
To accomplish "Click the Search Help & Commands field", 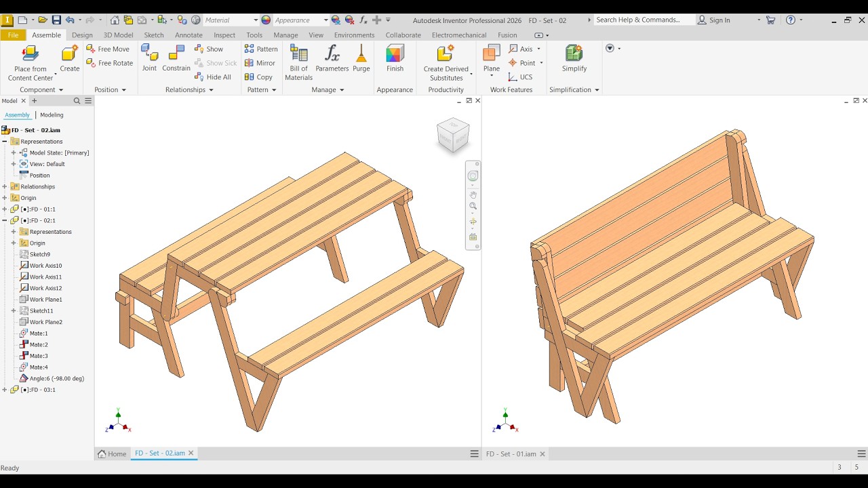I will tap(644, 20).
